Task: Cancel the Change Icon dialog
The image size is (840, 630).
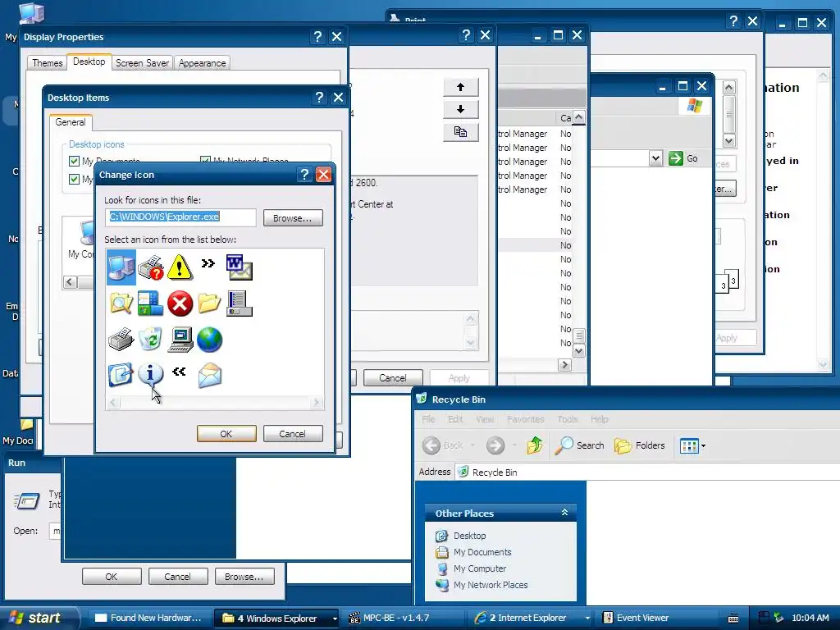Action: (293, 433)
